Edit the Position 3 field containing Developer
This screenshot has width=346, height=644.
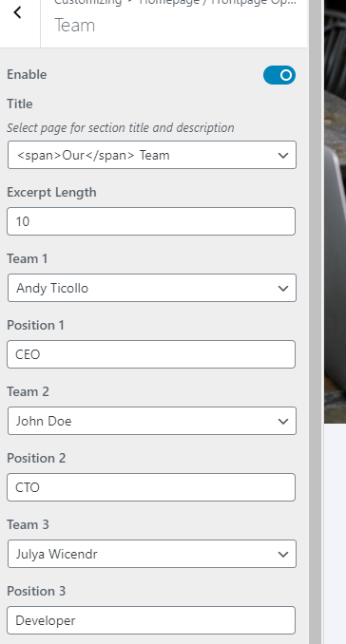[151, 620]
